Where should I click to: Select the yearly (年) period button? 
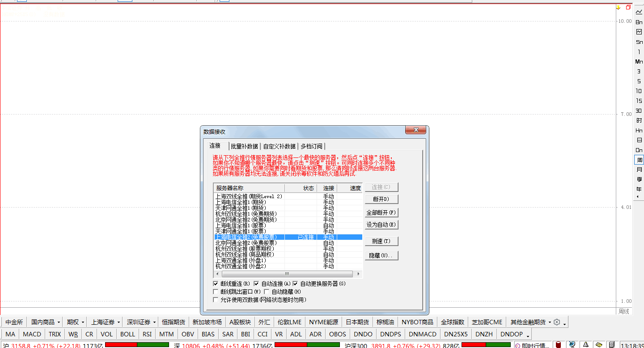[639, 189]
